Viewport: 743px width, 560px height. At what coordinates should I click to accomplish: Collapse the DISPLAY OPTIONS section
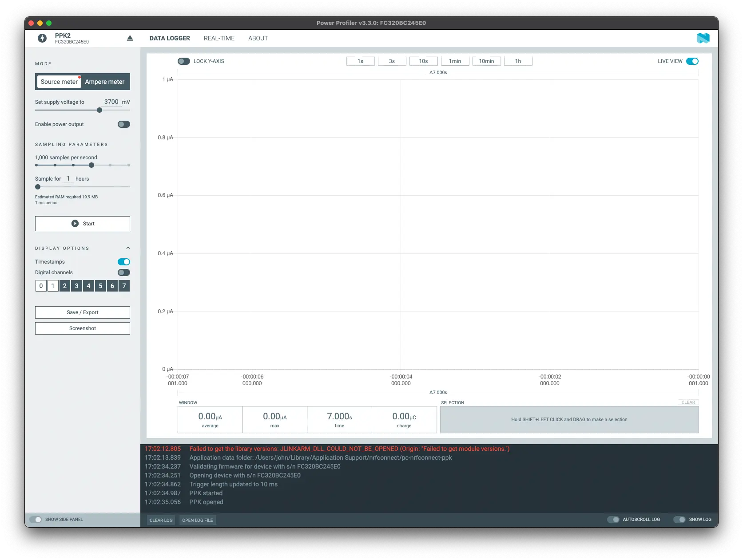pos(128,248)
